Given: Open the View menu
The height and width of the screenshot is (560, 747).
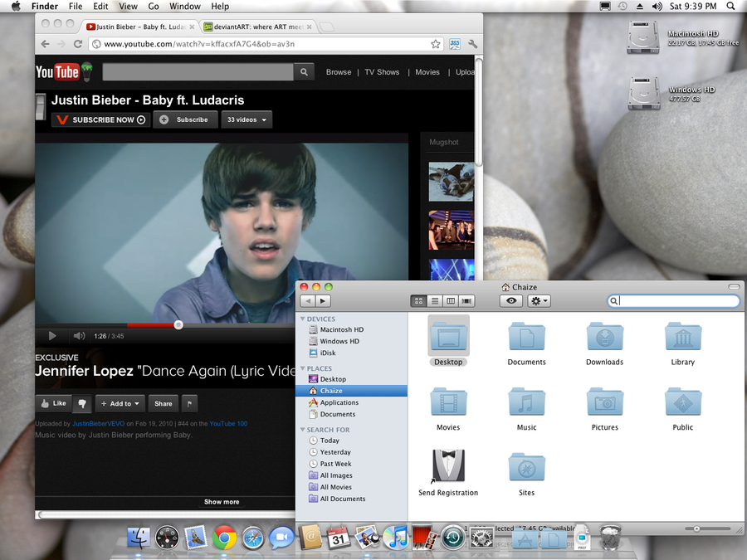Looking at the screenshot, I should [x=128, y=6].
